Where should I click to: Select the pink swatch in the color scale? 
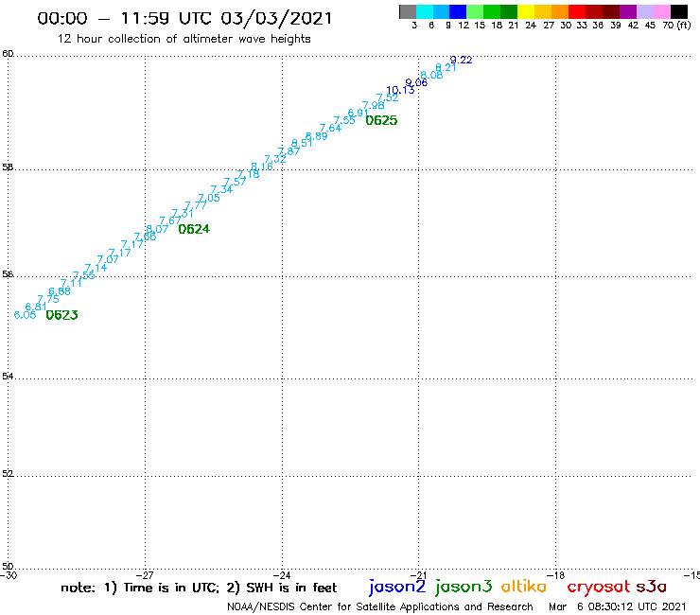coord(662,11)
